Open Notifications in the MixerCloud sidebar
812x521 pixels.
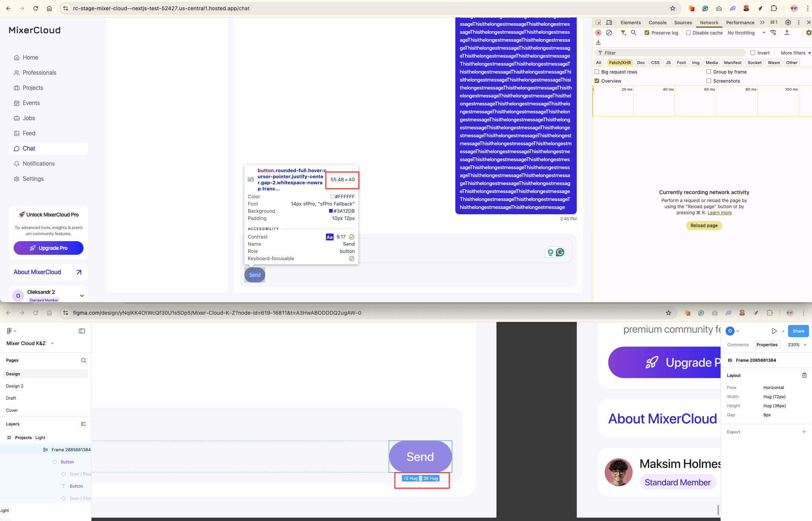39,163
